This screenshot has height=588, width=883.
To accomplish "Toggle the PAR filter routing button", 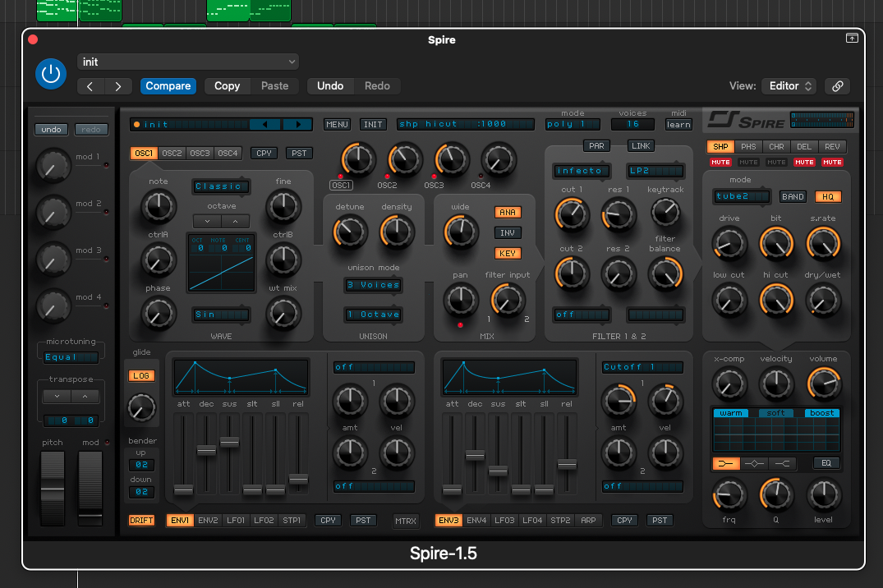I will point(596,146).
